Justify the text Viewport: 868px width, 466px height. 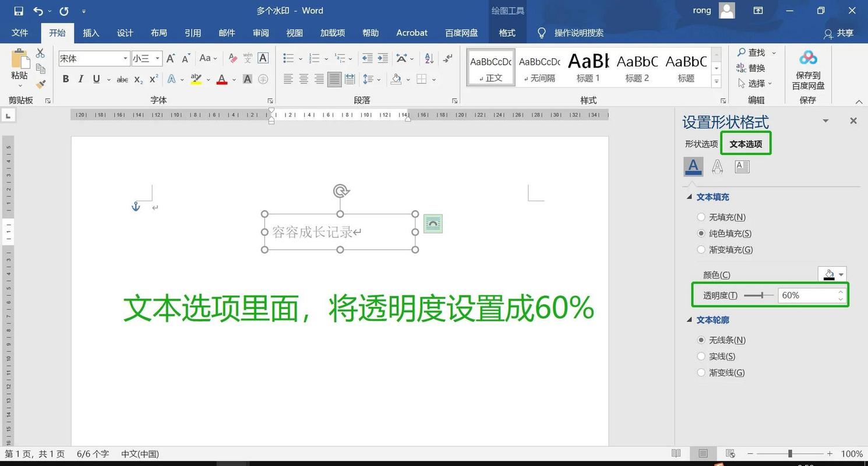click(x=334, y=79)
